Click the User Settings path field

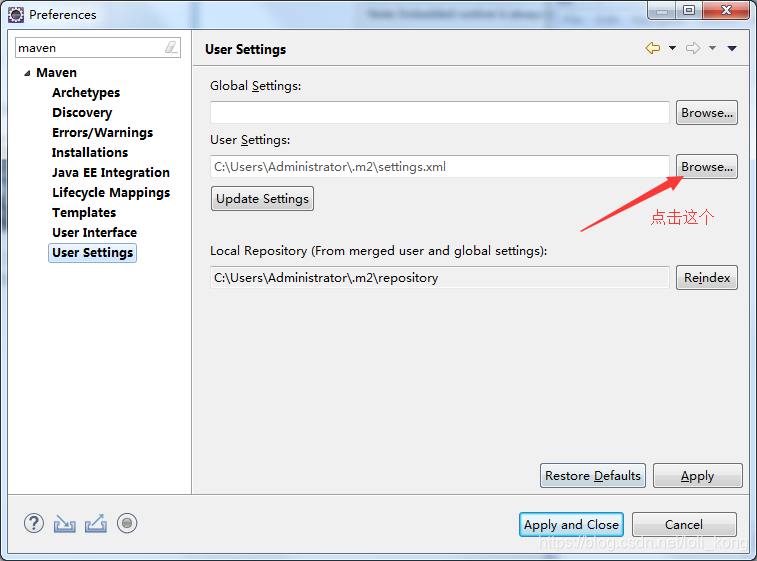pos(440,167)
